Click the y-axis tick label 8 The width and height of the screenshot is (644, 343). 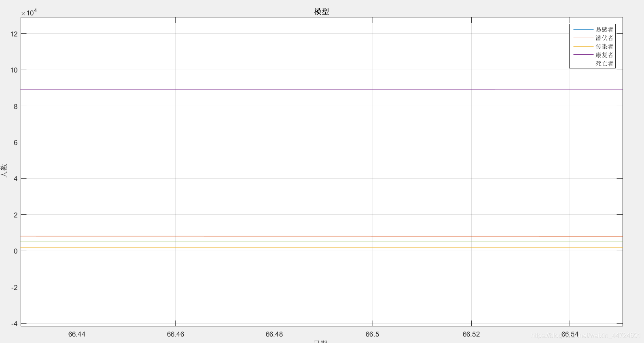coord(16,107)
